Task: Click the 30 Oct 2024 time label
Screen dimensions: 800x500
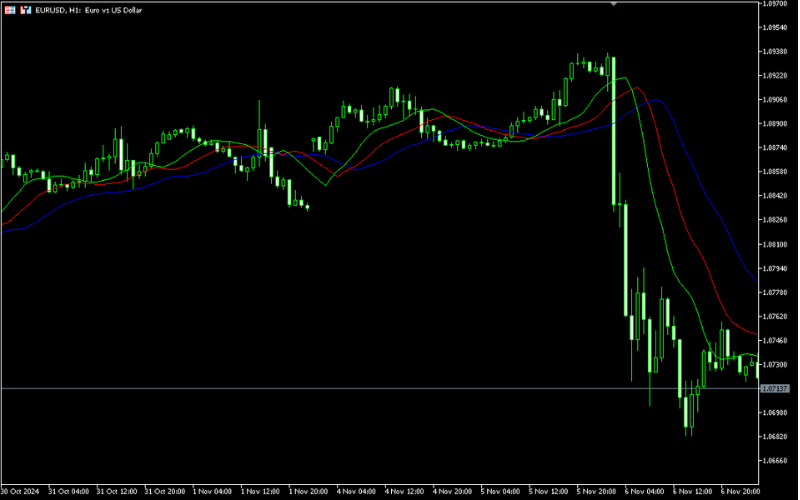Action: [x=20, y=491]
